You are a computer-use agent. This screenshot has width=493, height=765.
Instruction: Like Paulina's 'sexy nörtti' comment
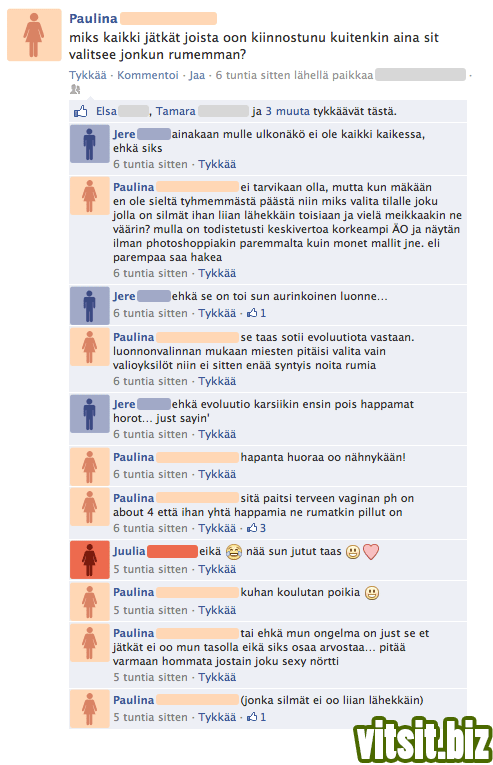217,677
